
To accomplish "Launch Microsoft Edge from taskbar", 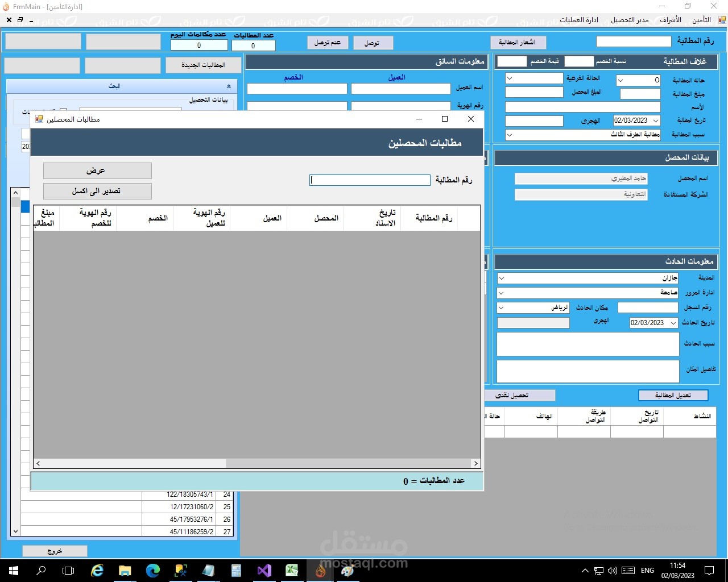I will tap(153, 570).
